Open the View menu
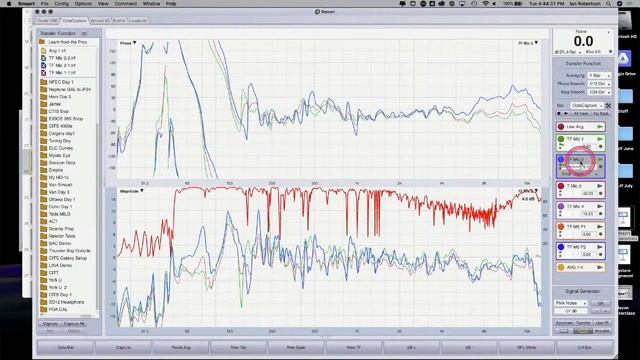The width and height of the screenshot is (640, 360). (103, 4)
